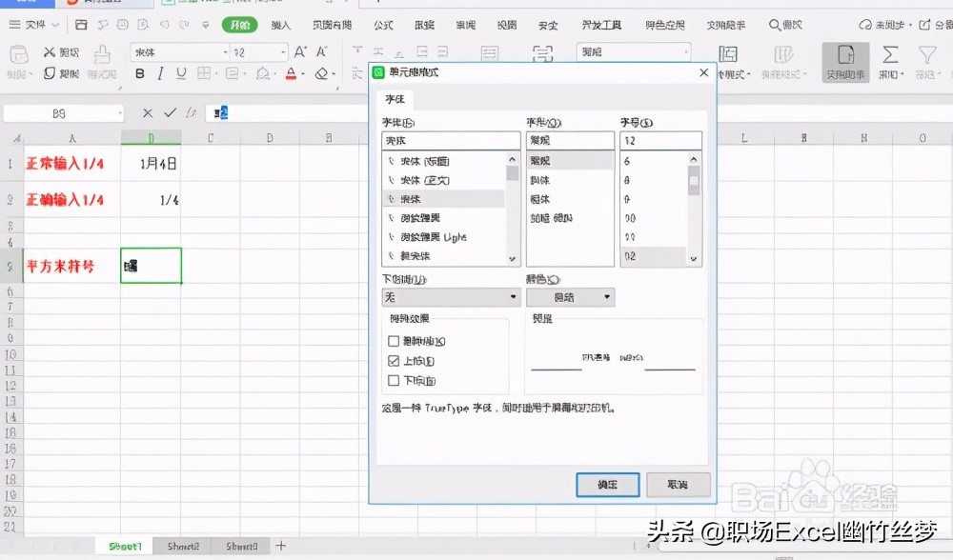The height and width of the screenshot is (560, 953).
Task: Click the eraser fill icon in ribbon
Action: coord(322,74)
